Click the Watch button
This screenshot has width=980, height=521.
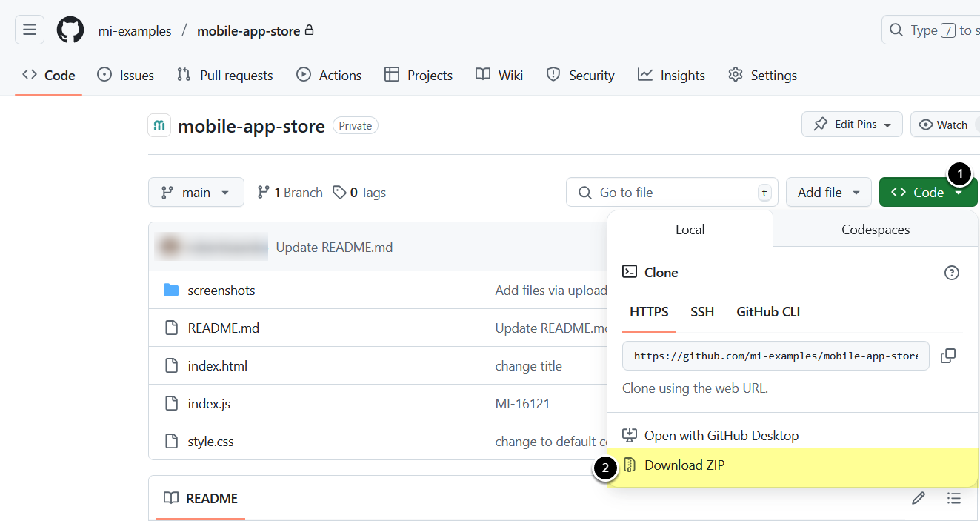click(x=944, y=125)
